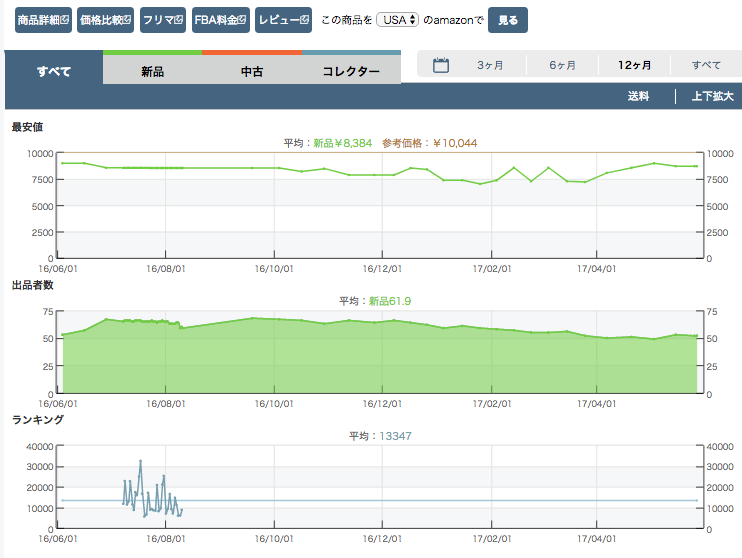Viewport: 742px width, 558px height.
Task: Open the コレクター tab
Action: pyautogui.click(x=351, y=71)
